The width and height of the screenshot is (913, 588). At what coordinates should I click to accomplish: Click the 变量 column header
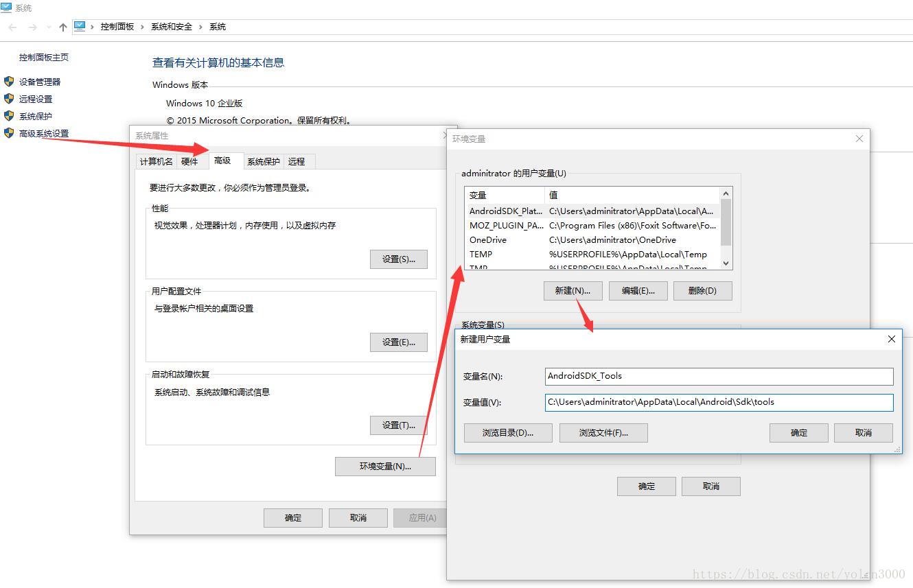point(505,195)
